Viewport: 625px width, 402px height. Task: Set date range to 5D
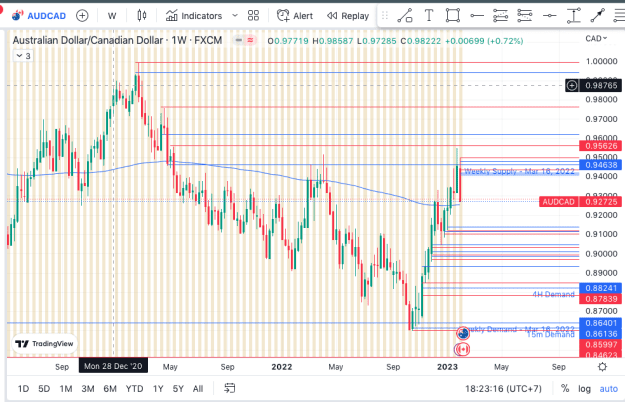click(x=44, y=388)
